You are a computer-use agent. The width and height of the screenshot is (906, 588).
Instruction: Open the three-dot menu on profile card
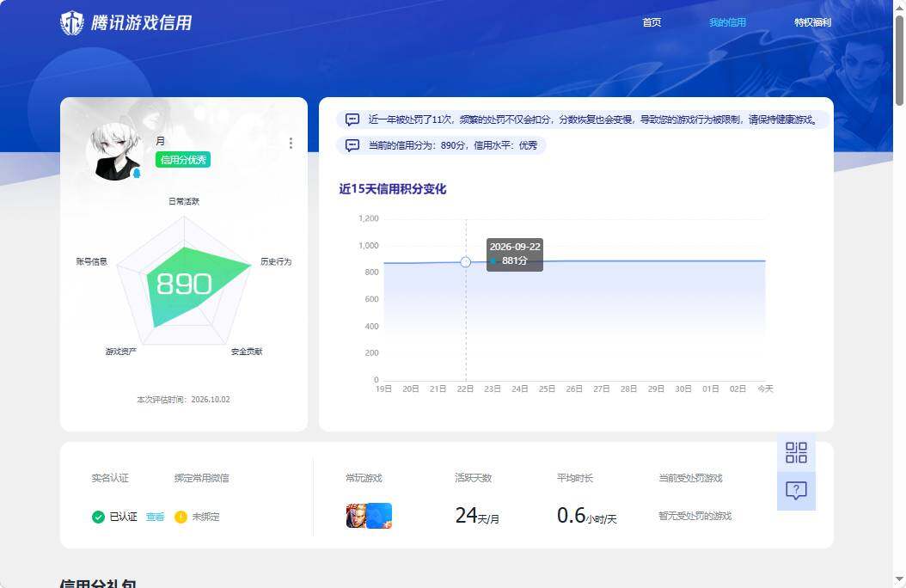(291, 143)
